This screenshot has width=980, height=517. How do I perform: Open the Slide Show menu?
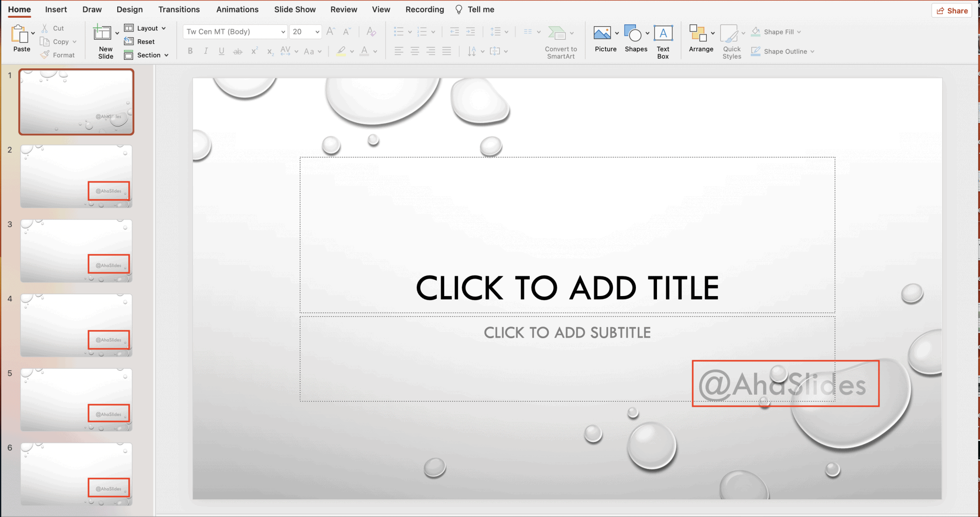click(x=295, y=9)
